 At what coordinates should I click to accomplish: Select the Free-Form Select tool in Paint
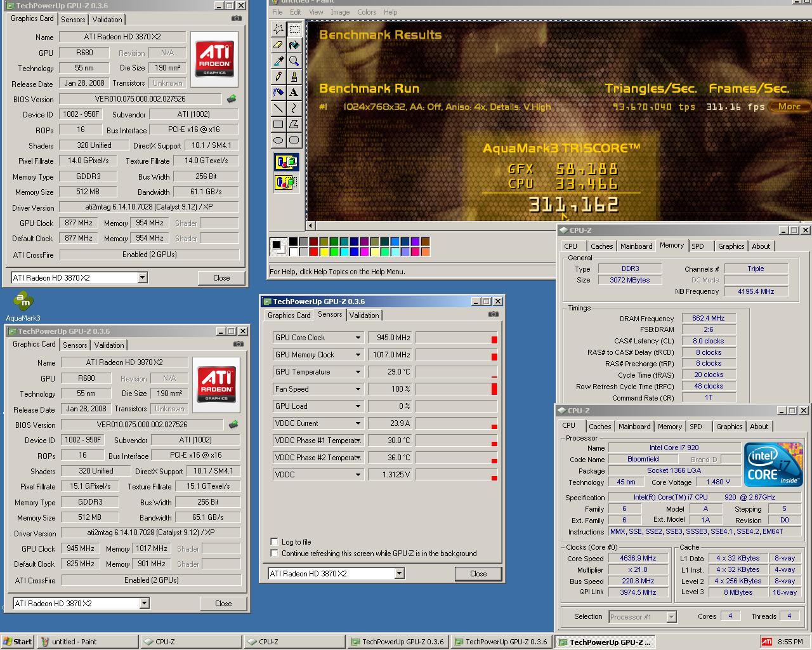(278, 29)
